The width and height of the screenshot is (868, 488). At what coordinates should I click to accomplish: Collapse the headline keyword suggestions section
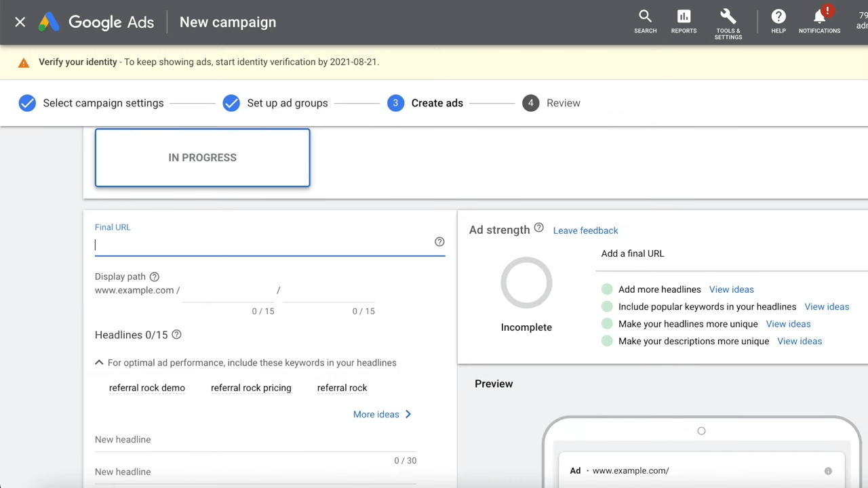coord(99,363)
